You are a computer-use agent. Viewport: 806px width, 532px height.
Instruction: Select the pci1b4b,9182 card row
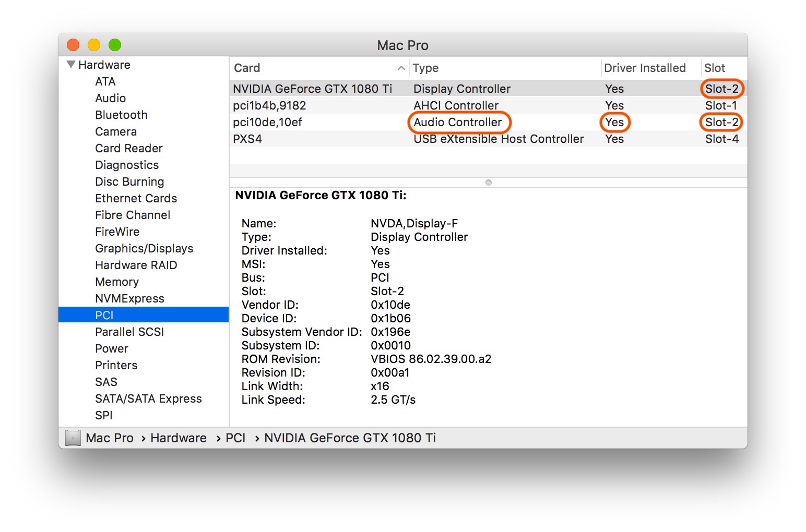(489, 105)
